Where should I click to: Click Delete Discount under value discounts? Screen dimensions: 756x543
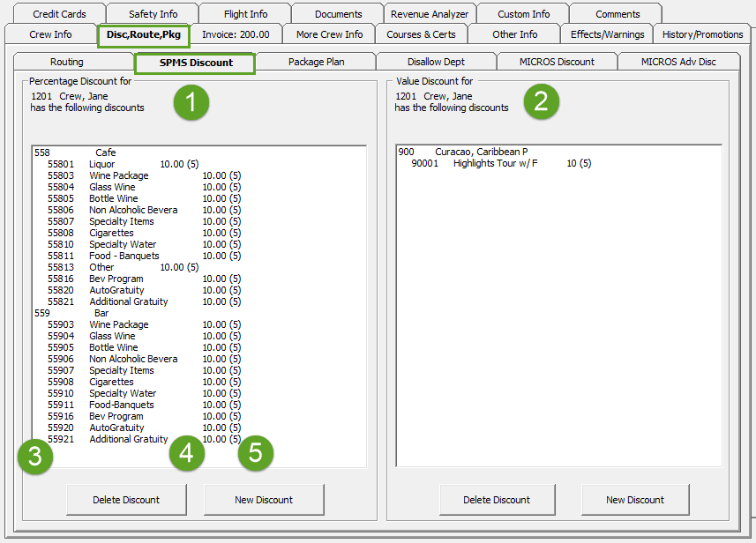pos(497,499)
